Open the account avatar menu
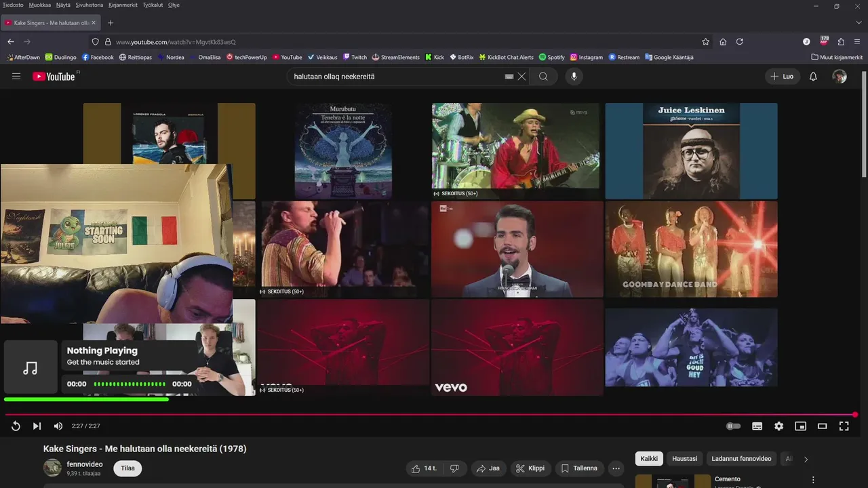The width and height of the screenshot is (868, 488). (x=840, y=77)
